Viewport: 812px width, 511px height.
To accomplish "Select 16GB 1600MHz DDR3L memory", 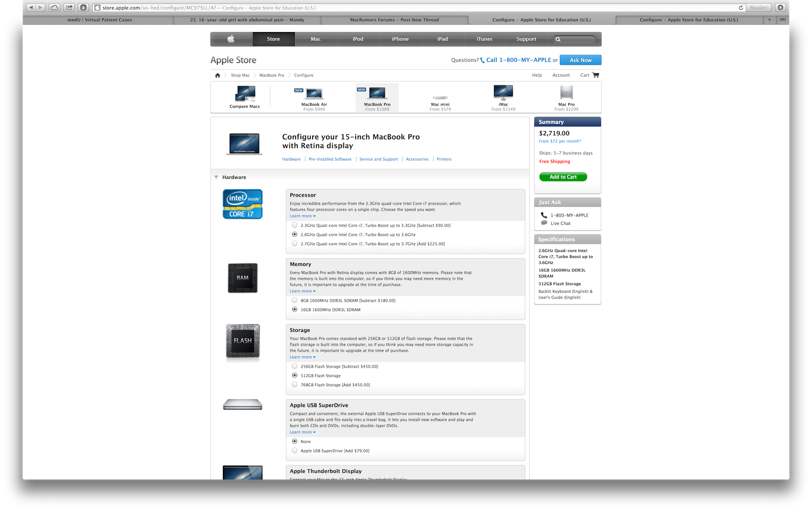I will (294, 310).
